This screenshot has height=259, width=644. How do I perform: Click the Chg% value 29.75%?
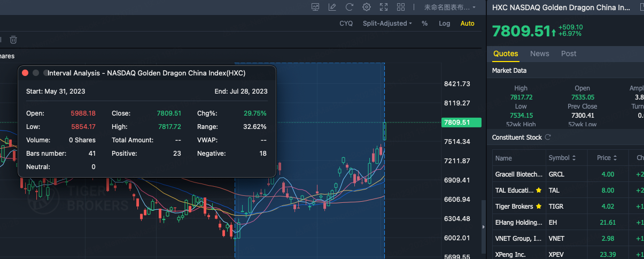pos(255,113)
